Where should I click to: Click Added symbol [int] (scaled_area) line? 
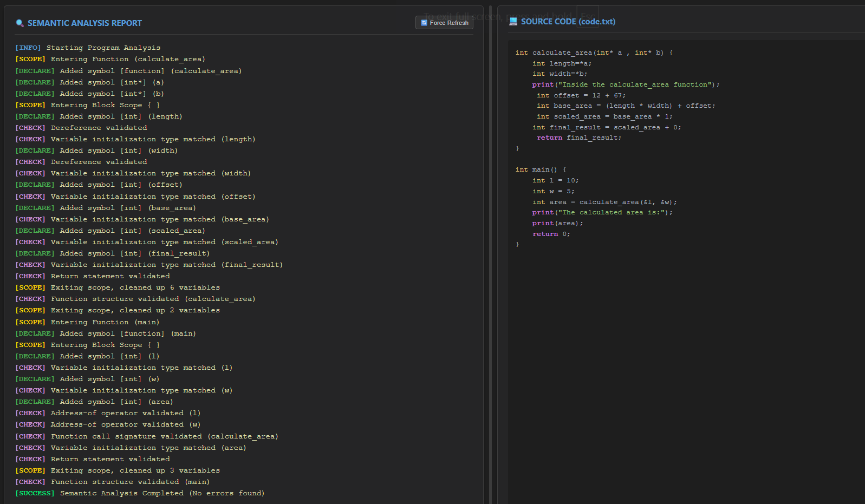tap(110, 231)
